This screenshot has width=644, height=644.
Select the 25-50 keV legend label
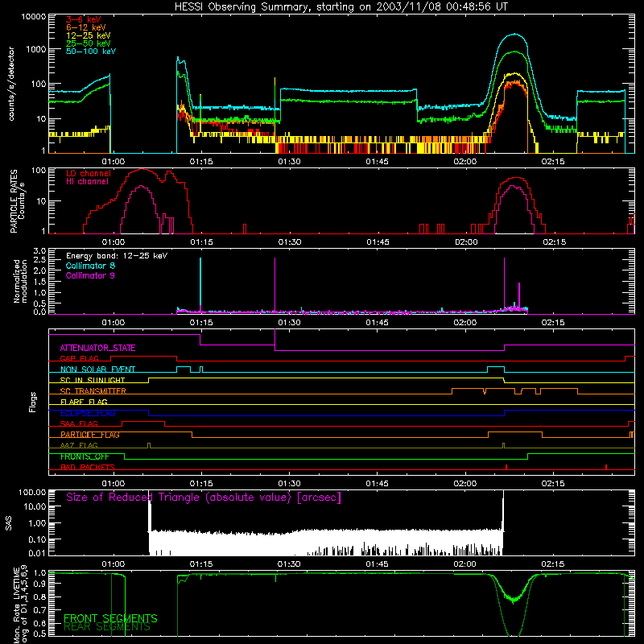(x=89, y=43)
